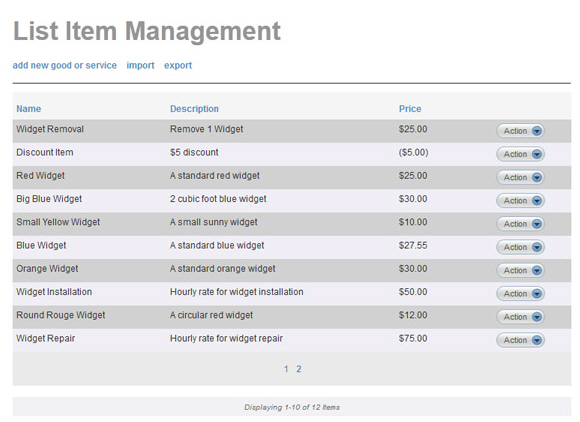Viewport: 580px width, 422px height.
Task: Click the $50.00 price value
Action: click(x=413, y=292)
